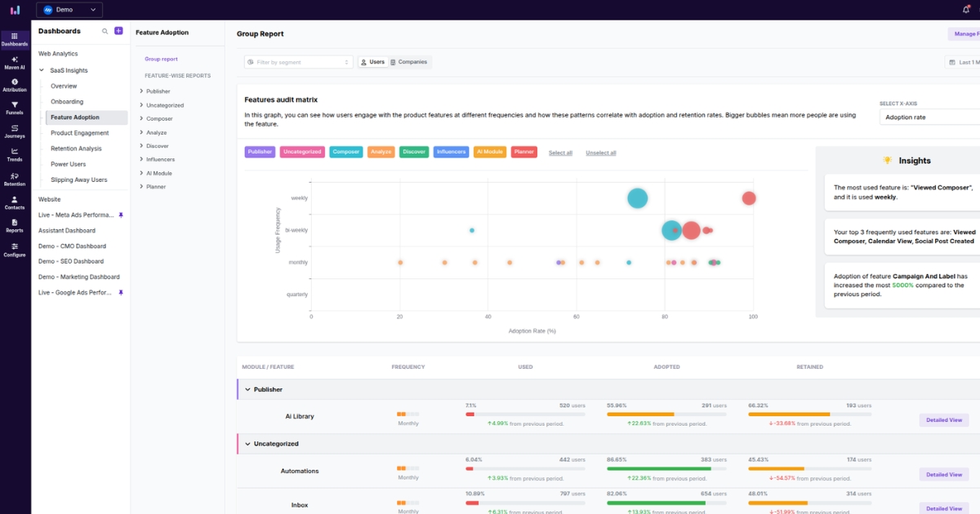This screenshot has height=514, width=980.
Task: Open the Power Users report
Action: coord(70,163)
